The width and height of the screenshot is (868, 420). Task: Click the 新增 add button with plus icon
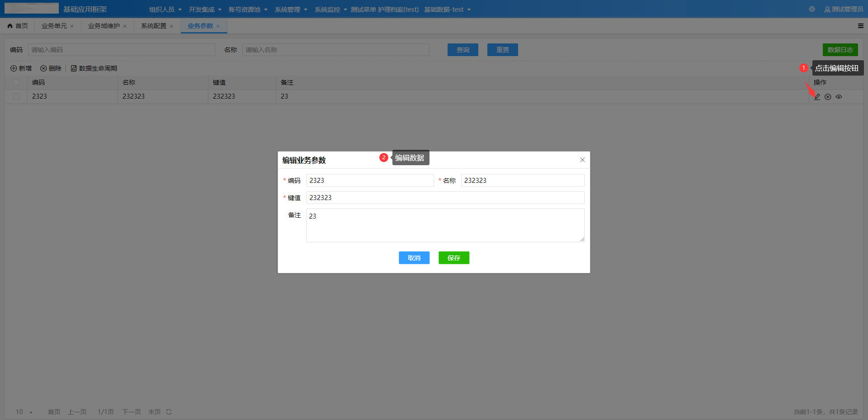click(x=21, y=68)
